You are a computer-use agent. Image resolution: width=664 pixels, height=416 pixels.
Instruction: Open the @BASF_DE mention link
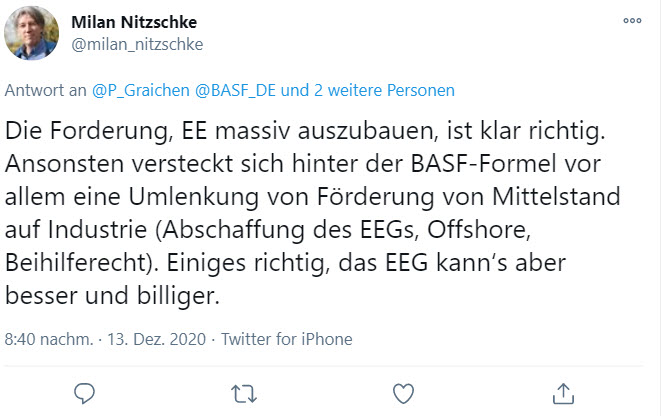click(236, 90)
